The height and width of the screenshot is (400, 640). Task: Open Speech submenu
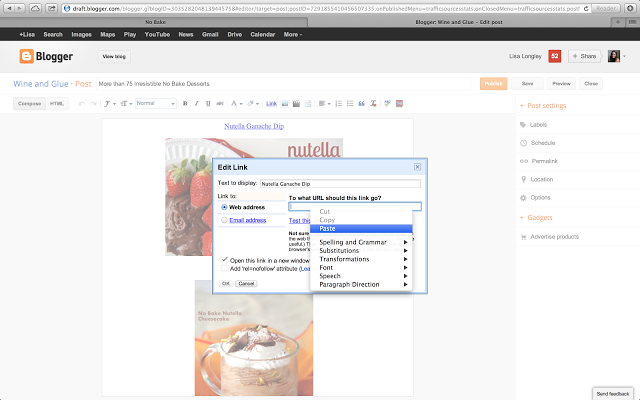(361, 276)
